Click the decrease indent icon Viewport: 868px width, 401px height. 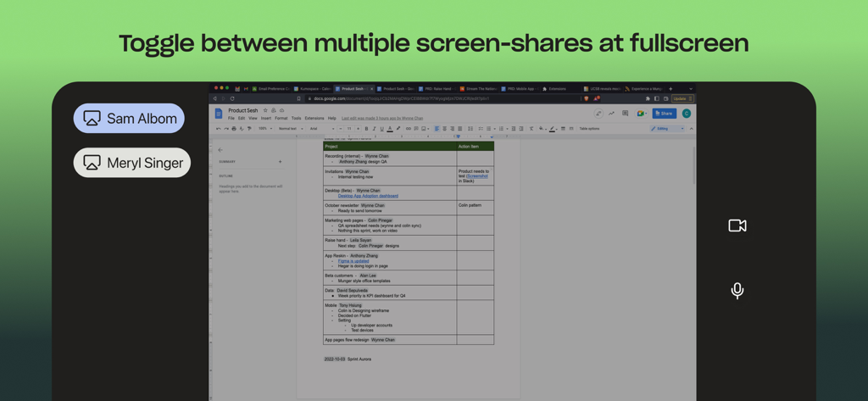pos(514,129)
